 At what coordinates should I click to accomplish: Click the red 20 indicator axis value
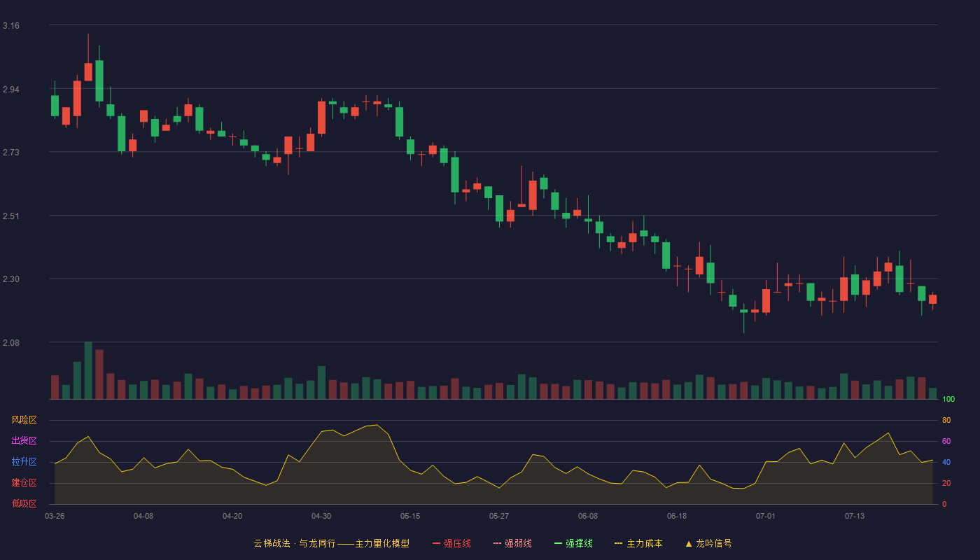coord(946,483)
